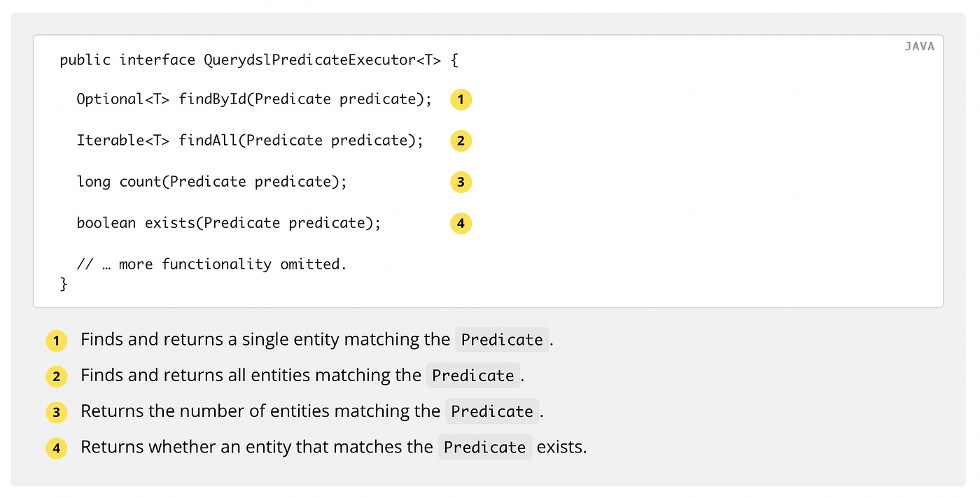The image size is (980, 498).
Task: Click the QuerydslPredicateExecutor interface name
Action: [322, 60]
